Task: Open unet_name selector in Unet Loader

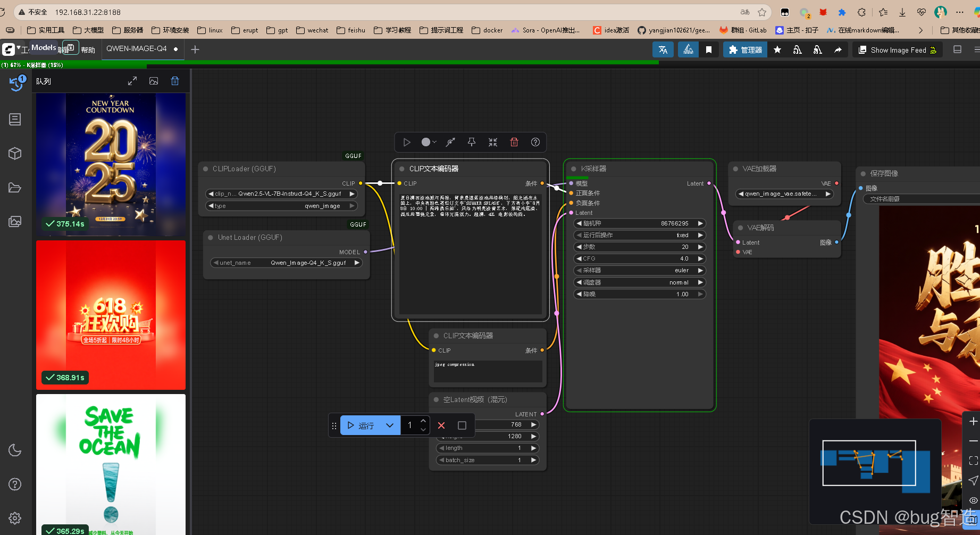Action: (x=287, y=263)
